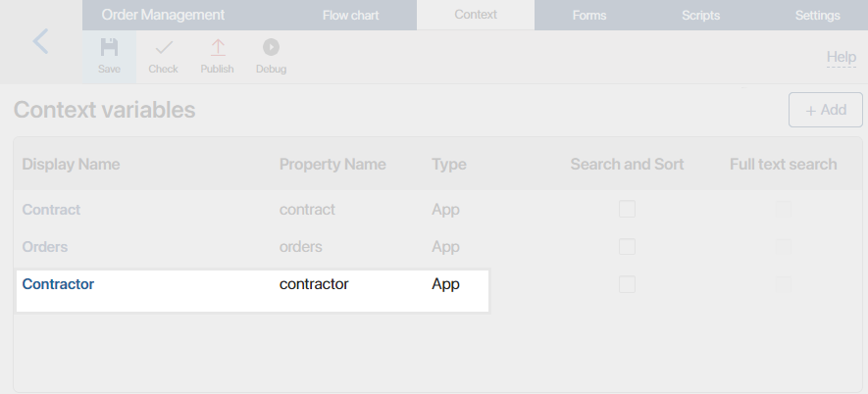Run the Check validation icon
The width and height of the screenshot is (868, 394).
(x=164, y=48)
